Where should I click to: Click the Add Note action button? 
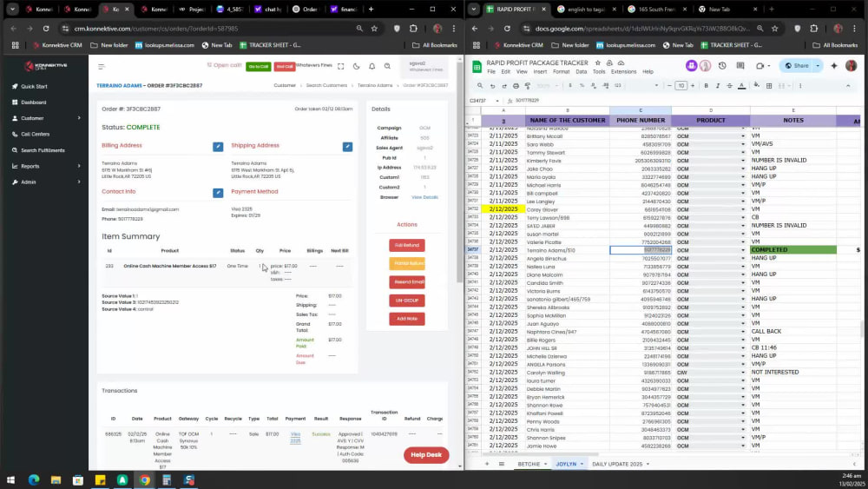coord(407,319)
